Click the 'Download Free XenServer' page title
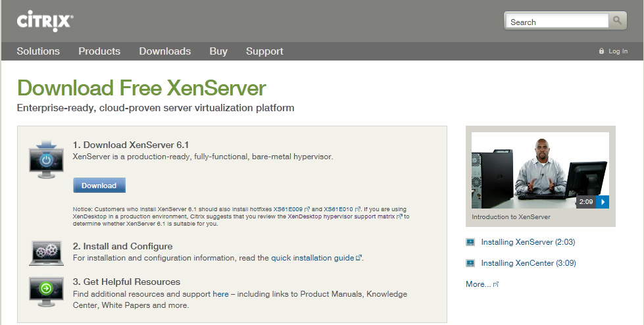Screen dimensions: 644x325 [x=141, y=88]
